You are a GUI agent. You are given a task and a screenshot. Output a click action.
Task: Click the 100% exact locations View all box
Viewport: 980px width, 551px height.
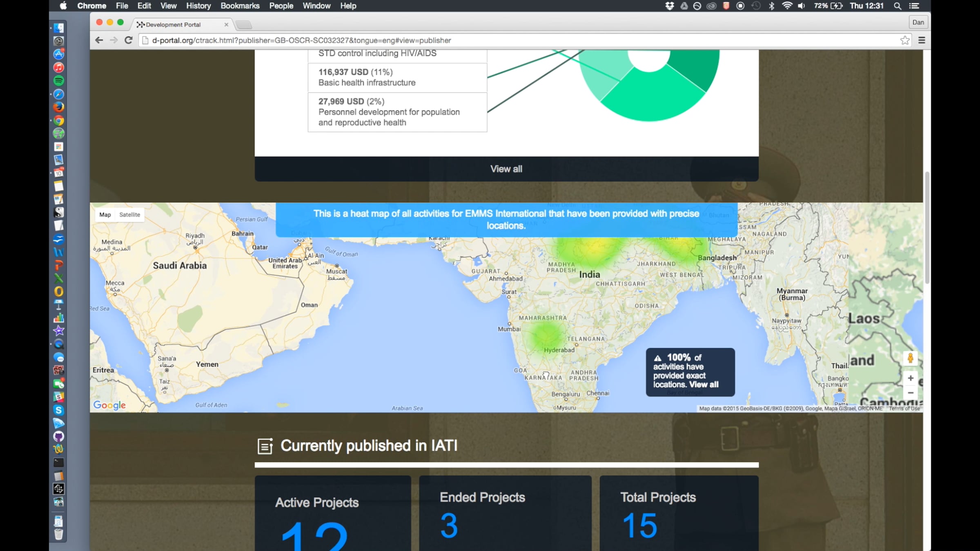pyautogui.click(x=690, y=372)
